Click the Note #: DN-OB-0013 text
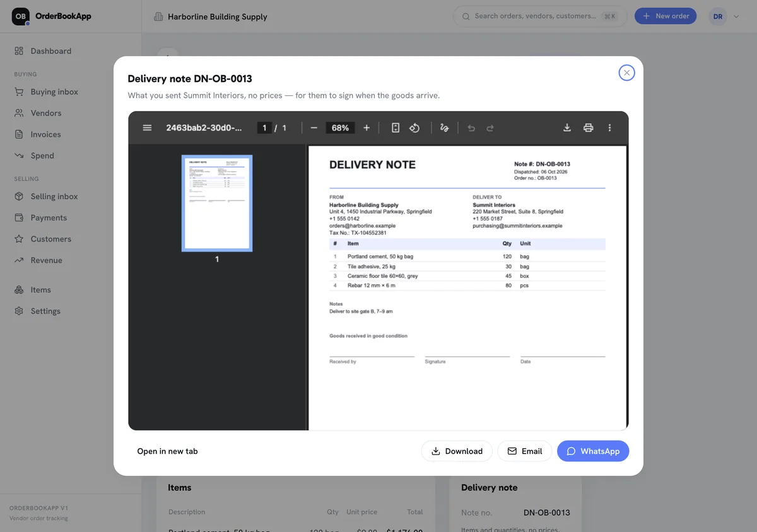The width and height of the screenshot is (757, 532). point(542,164)
